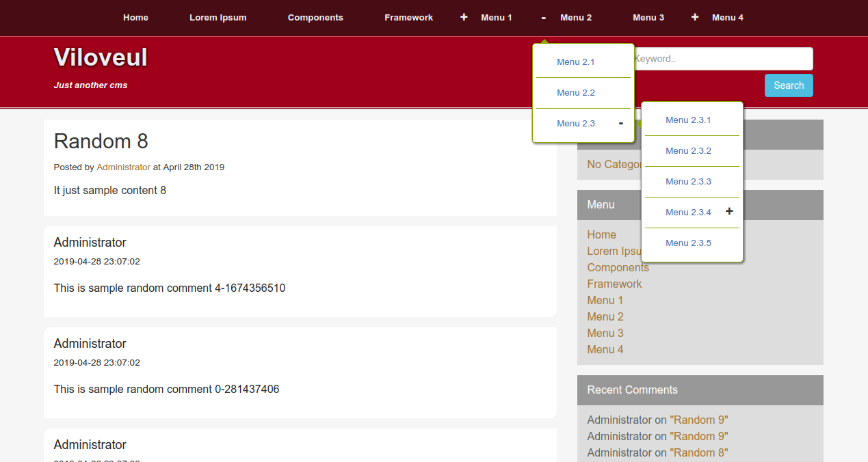Open Menu 3 link in sidebar widget
Viewport: 868px width, 462px height.
[605, 334]
